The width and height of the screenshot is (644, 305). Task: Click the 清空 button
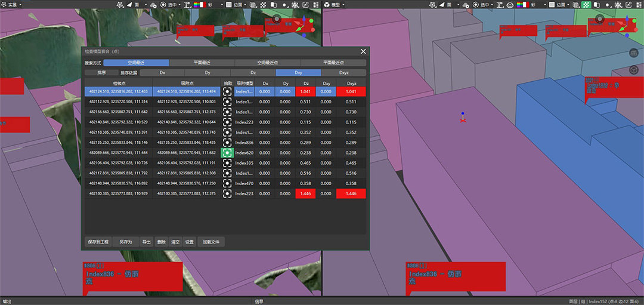pyautogui.click(x=175, y=242)
